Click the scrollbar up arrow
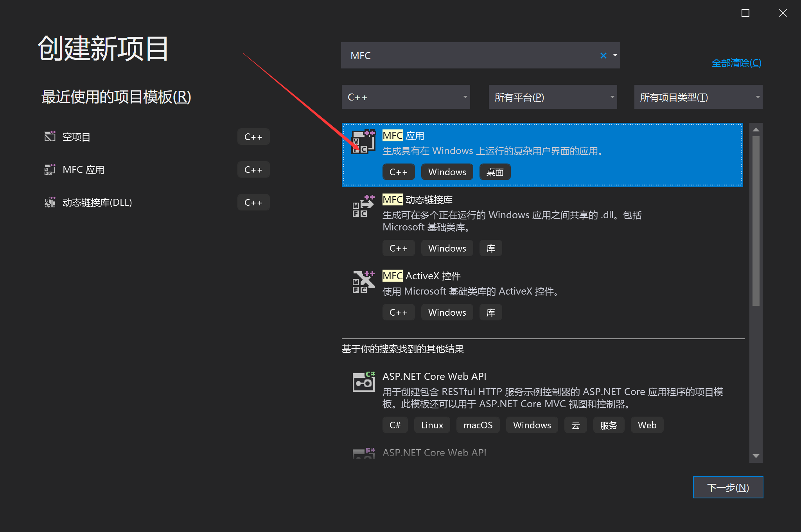Viewport: 801px width, 532px height. 756,129
